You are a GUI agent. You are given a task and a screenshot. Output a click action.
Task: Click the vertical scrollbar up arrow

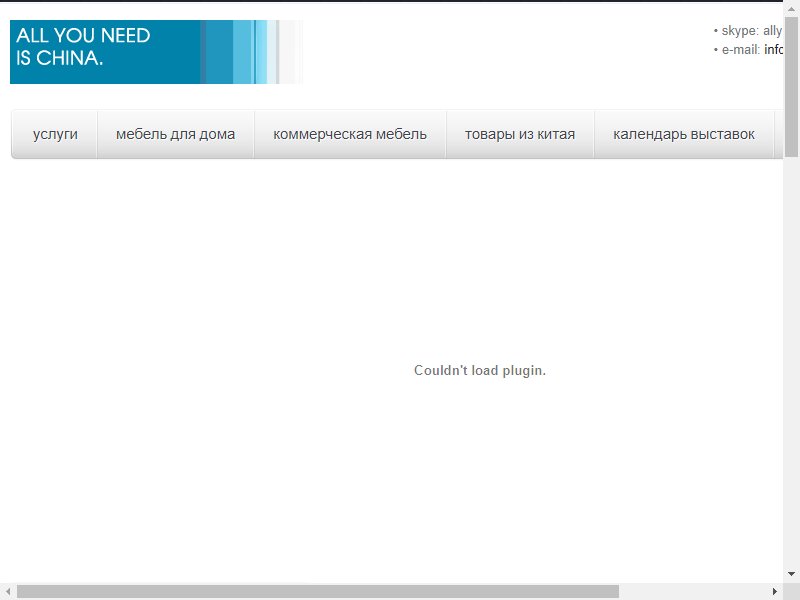(791, 7)
